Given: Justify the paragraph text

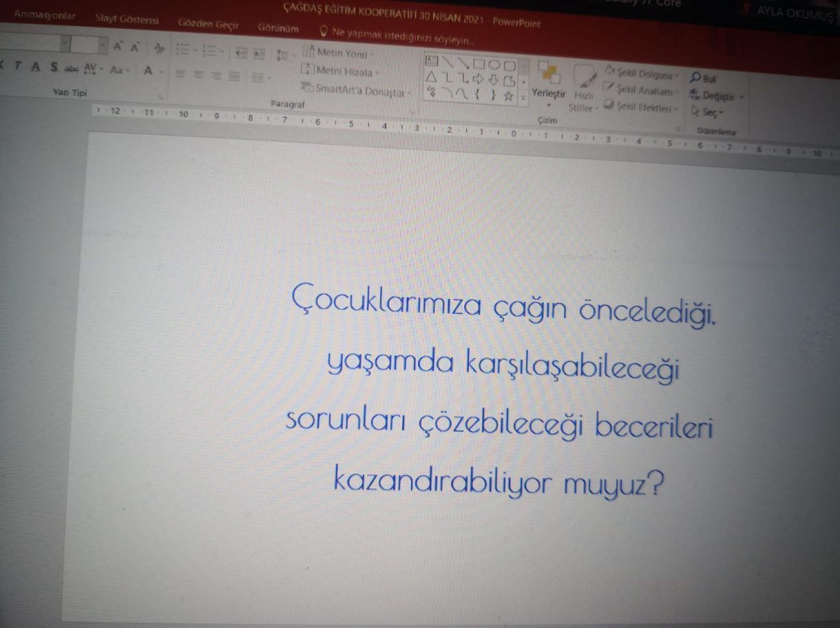Looking at the screenshot, I should coord(234,76).
